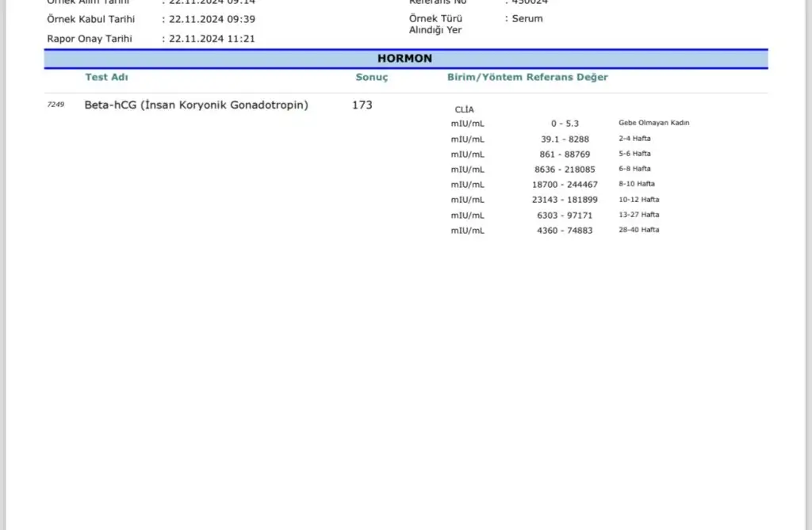Click the 8-10 Hafta label
The width and height of the screenshot is (812, 530).
(636, 184)
